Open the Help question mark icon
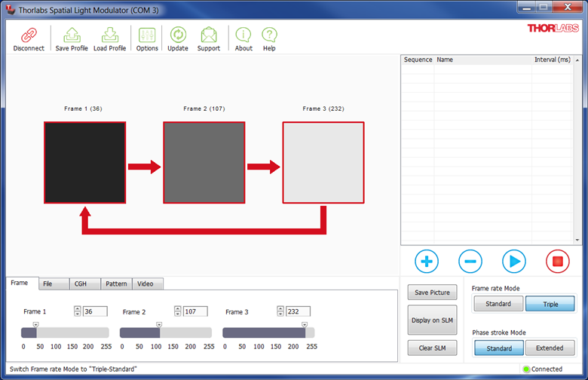This screenshot has height=380, width=588. pyautogui.click(x=269, y=35)
